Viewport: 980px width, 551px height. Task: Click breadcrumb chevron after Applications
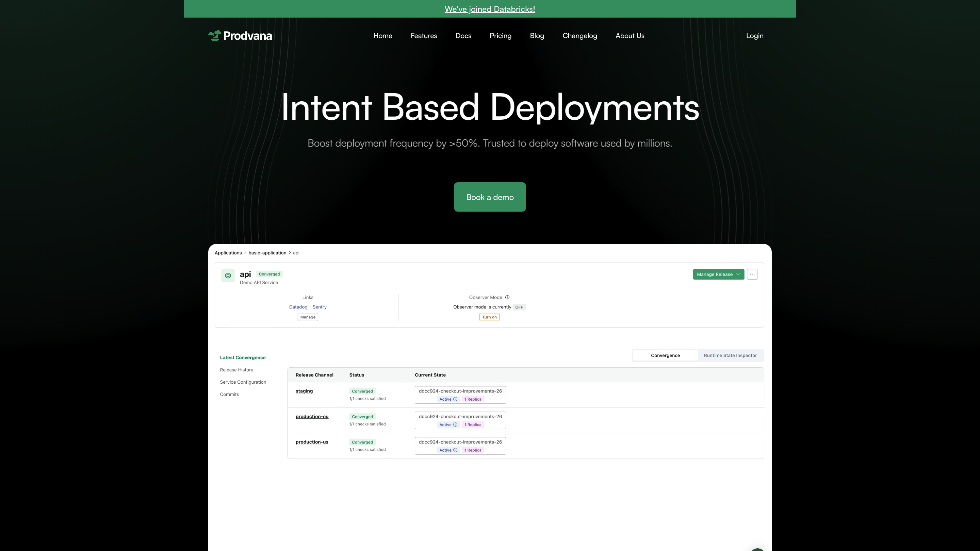pyautogui.click(x=245, y=253)
